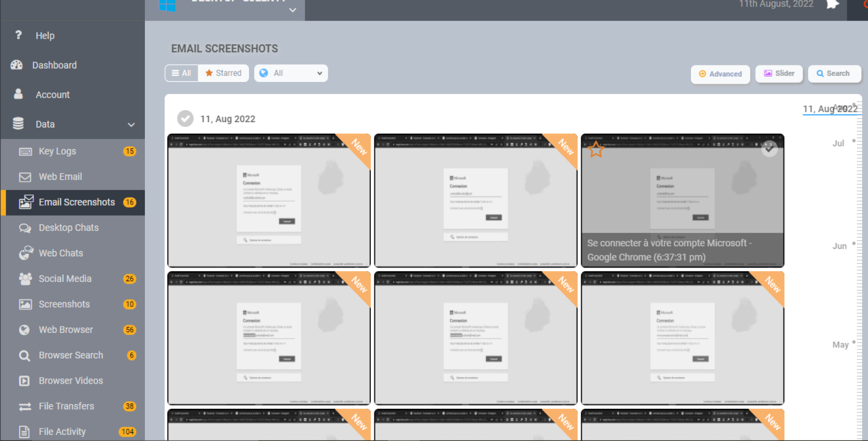This screenshot has height=441, width=868.
Task: Click the Windows logo icon in header
Action: click(x=167, y=6)
